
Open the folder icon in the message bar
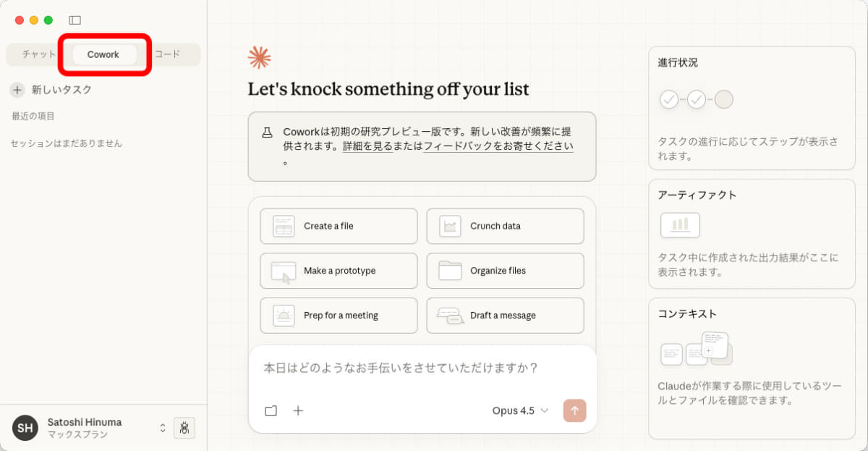tap(271, 410)
